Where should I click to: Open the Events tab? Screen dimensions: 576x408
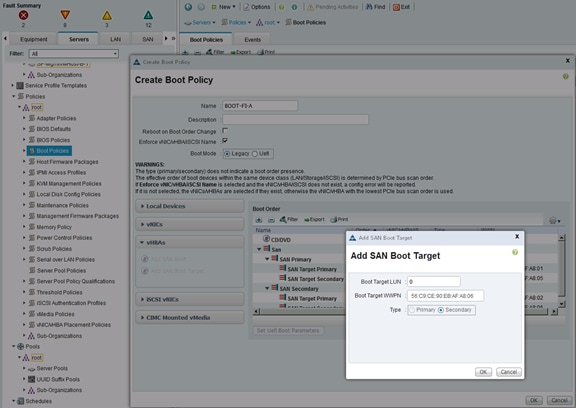(252, 39)
